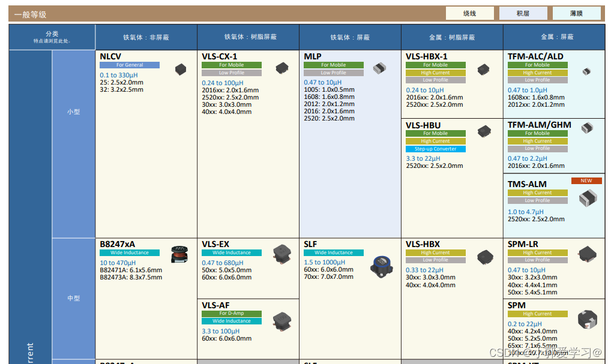Open the TFM-ALC/ALD product title
This screenshot has width=611, height=364.
pos(535,56)
